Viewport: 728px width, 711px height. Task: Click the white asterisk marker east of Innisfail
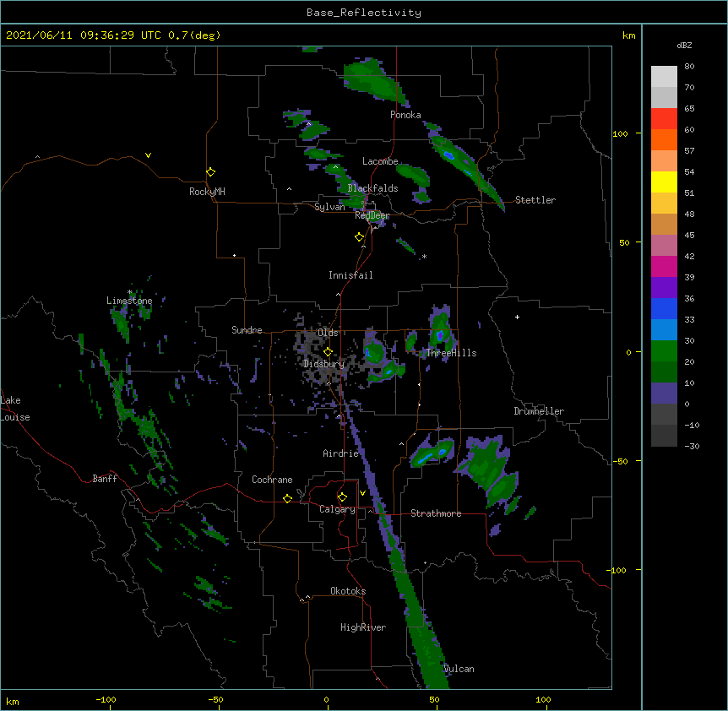424,256
